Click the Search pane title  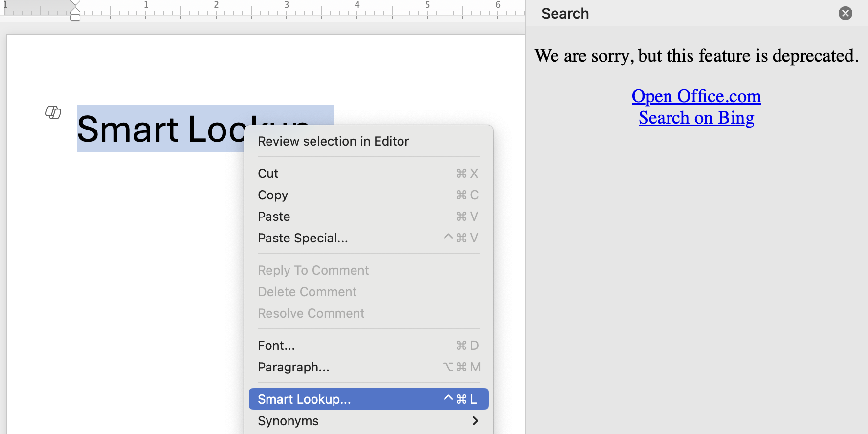[x=565, y=14]
